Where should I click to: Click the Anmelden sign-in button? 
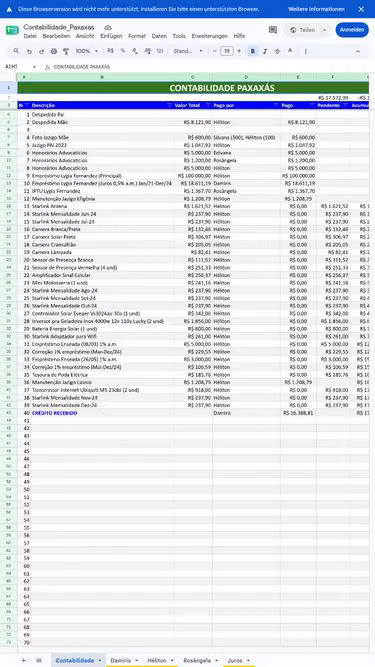[352, 30]
